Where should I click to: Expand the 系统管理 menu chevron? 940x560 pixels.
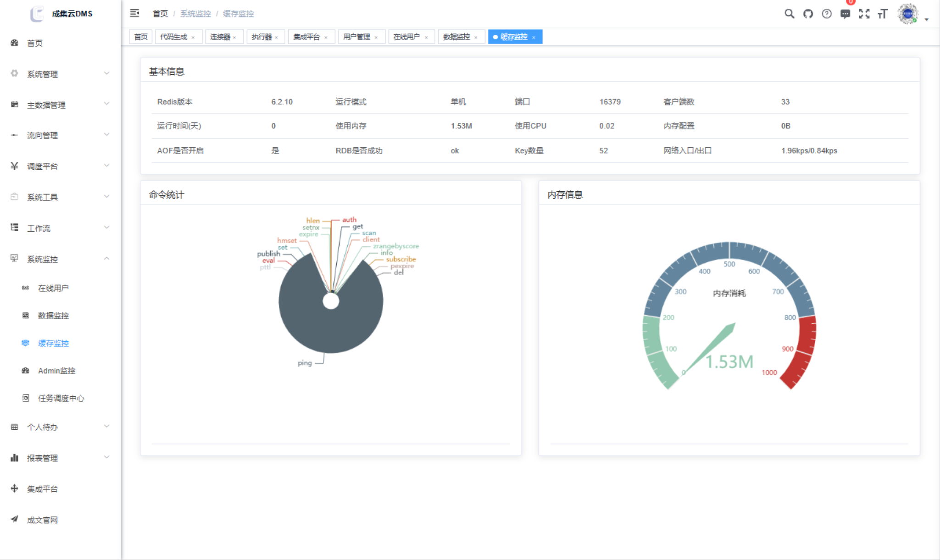[x=106, y=73]
